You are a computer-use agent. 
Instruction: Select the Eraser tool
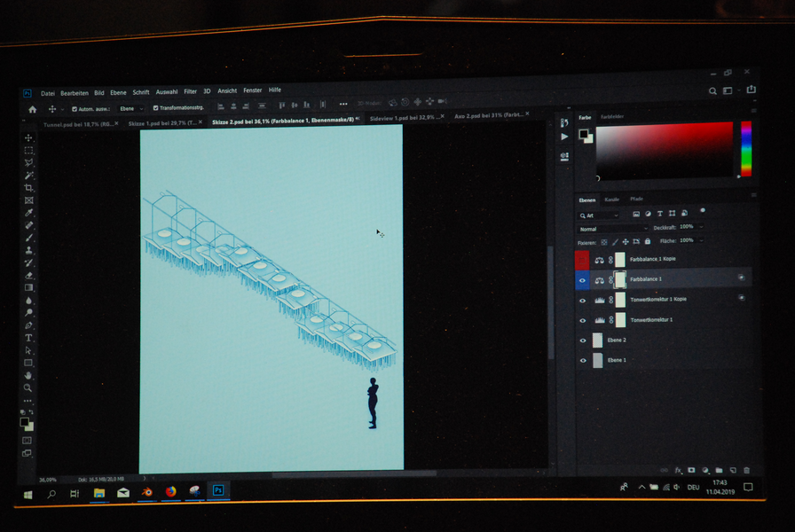[28, 275]
